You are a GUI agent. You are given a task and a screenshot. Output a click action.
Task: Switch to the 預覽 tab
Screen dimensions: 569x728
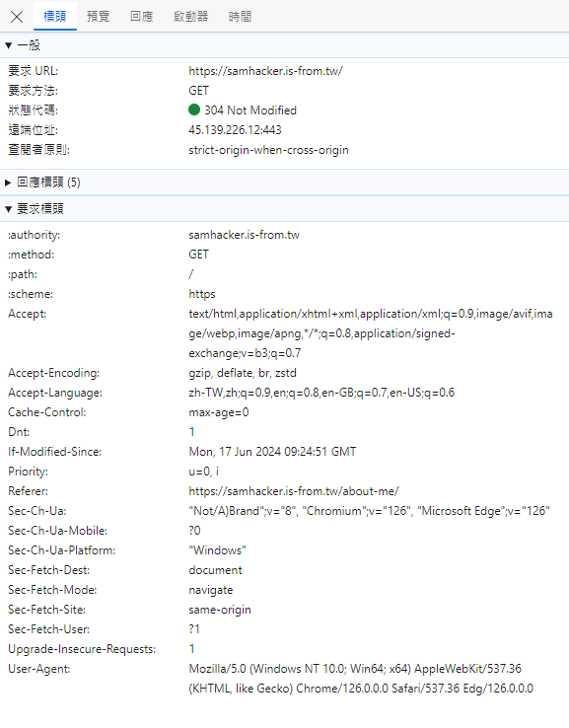tap(99, 17)
